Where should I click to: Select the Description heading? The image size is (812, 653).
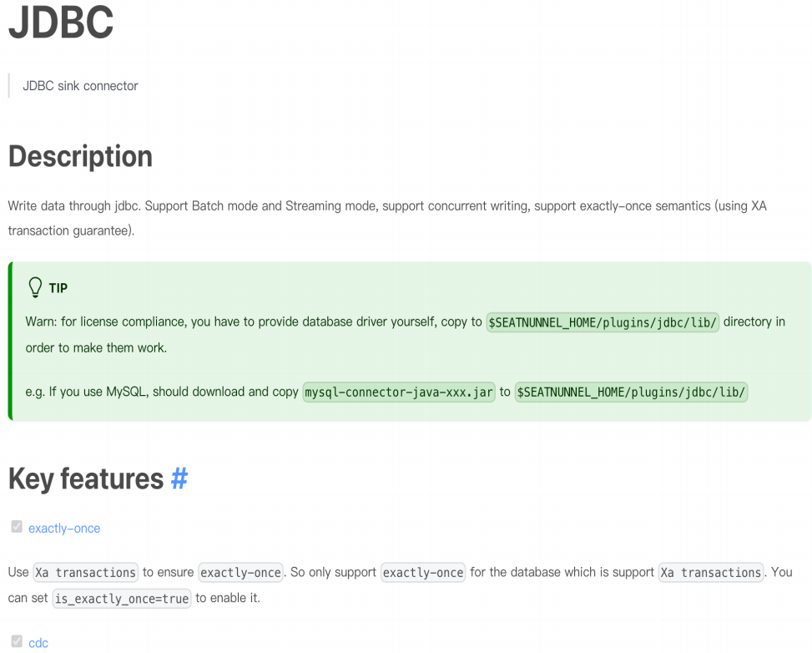tap(81, 156)
